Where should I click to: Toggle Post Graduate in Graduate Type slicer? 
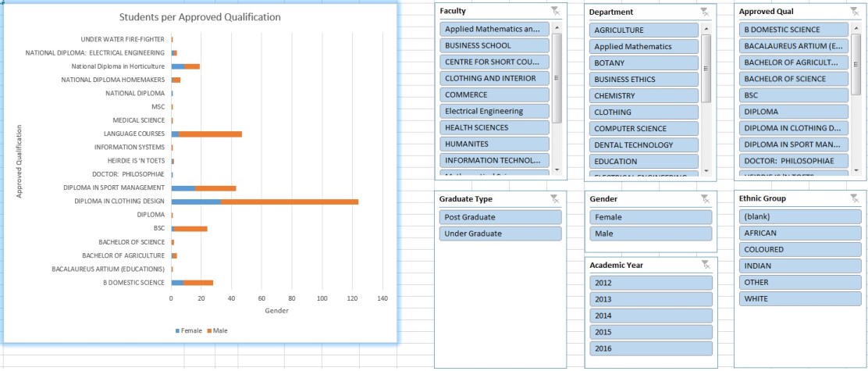point(500,217)
